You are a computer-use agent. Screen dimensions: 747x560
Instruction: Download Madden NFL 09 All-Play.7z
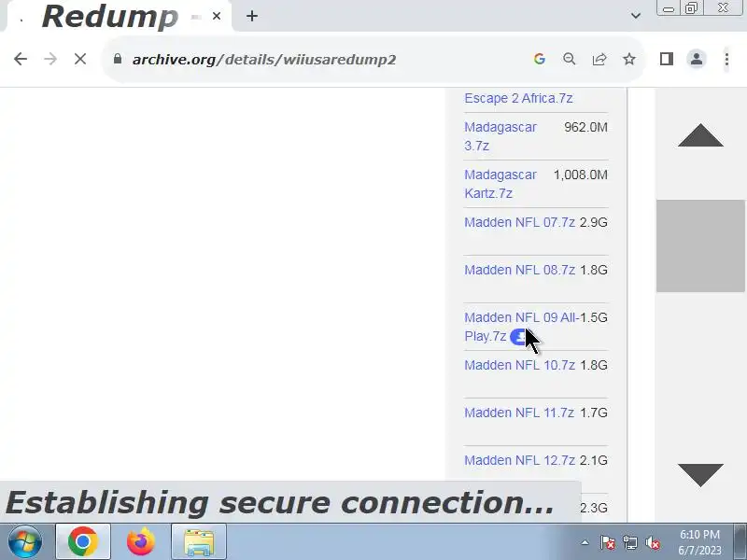click(521, 327)
